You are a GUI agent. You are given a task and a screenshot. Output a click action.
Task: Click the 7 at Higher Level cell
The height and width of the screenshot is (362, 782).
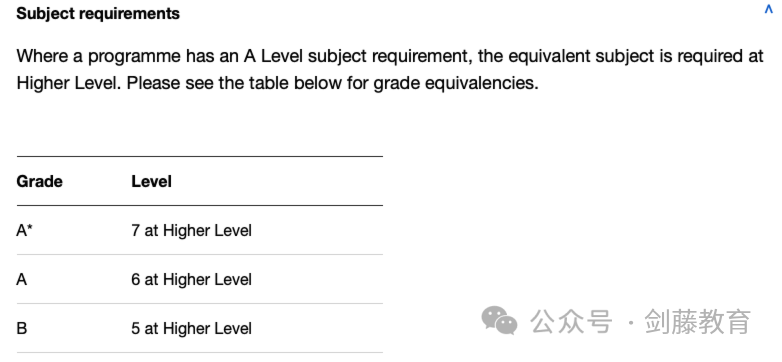pos(192,230)
